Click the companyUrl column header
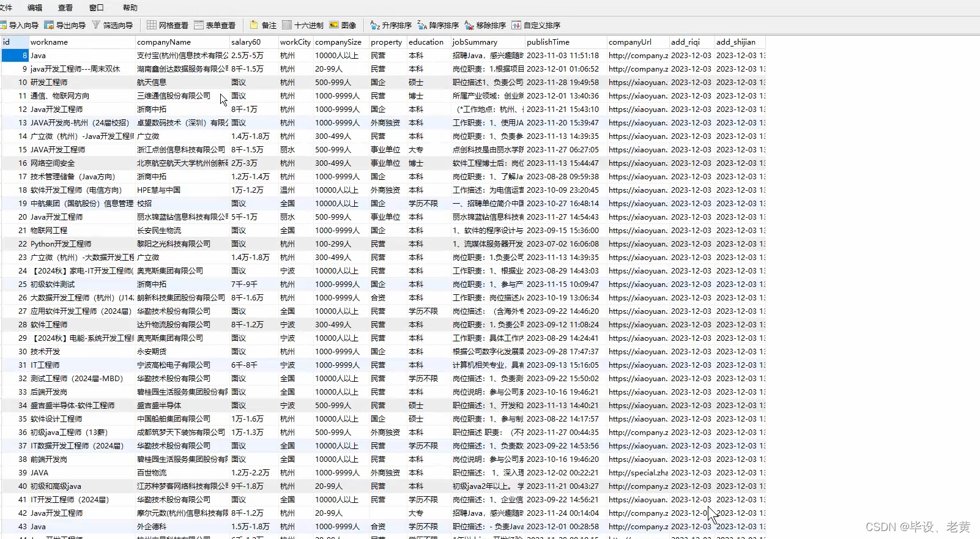This screenshot has width=980, height=539. 638,42
